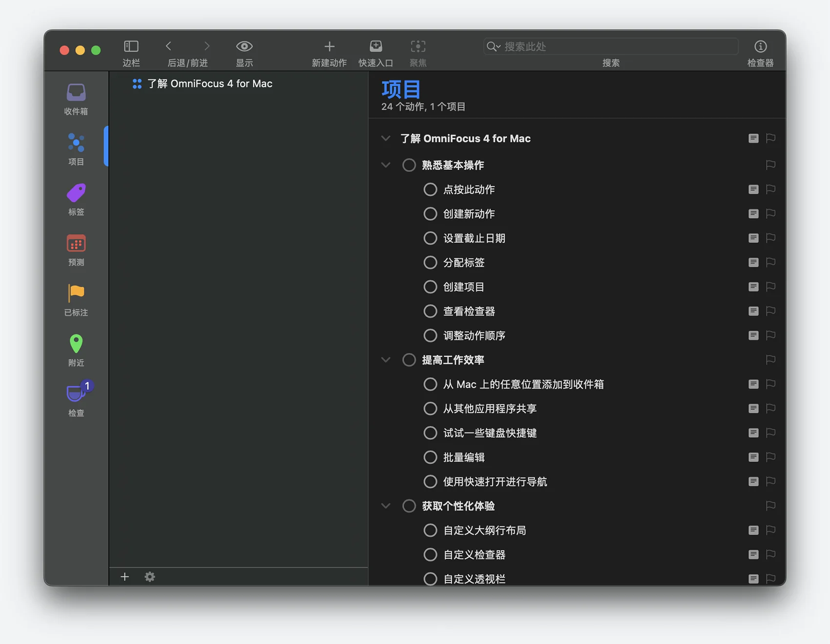Toggle the sidebar with 边栏 icon

[131, 46]
